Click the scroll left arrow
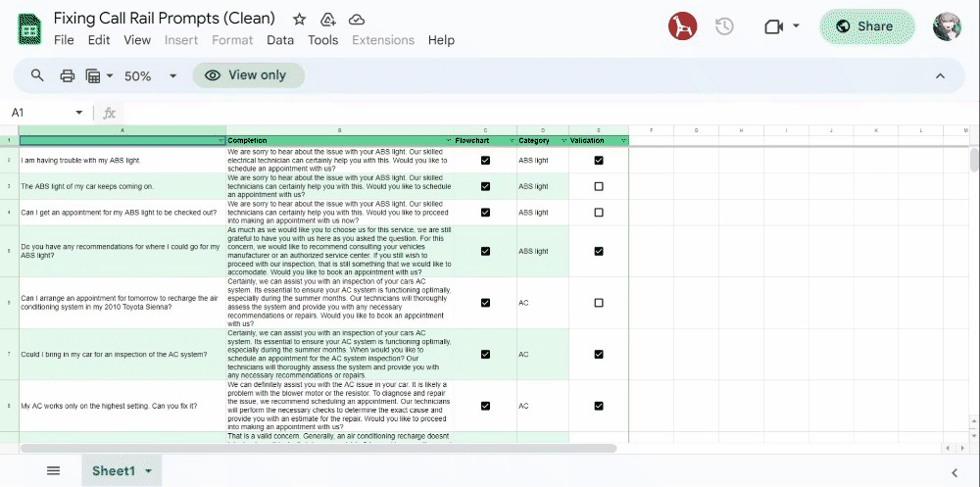This screenshot has height=487, width=980. (948, 448)
